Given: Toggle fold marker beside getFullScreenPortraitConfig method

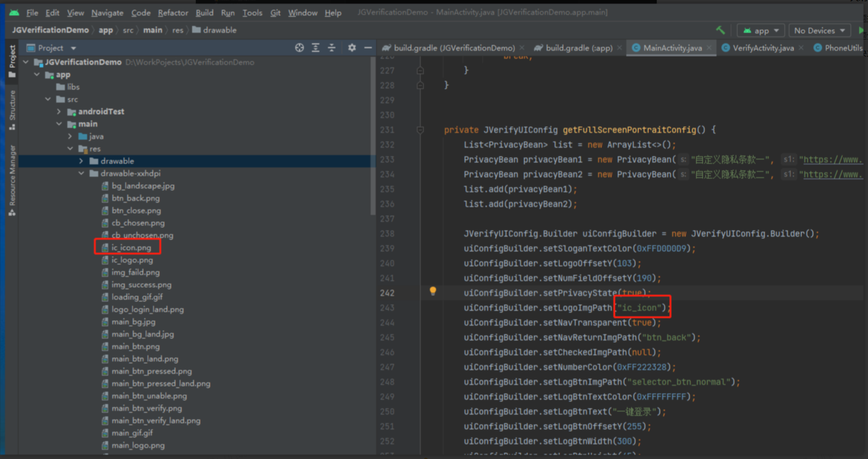Looking at the screenshot, I should point(420,130).
